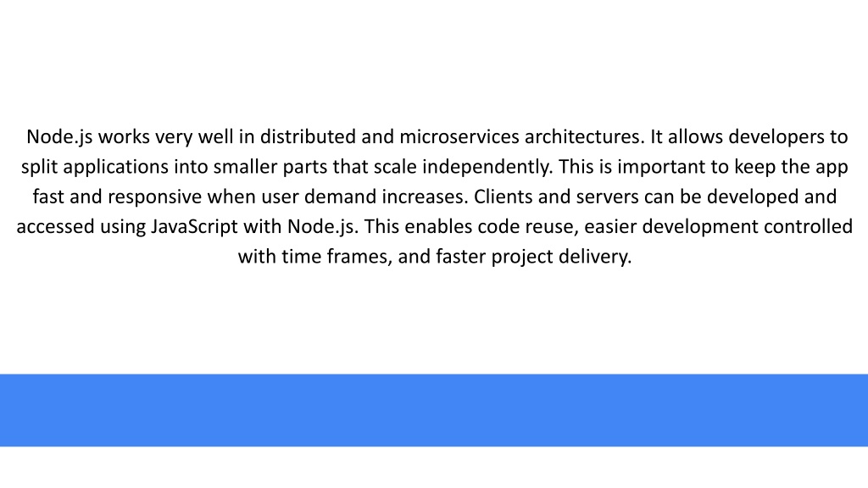This screenshot has height=488, width=868.
Task: Click the word "JavaScript"
Action: click(194, 227)
